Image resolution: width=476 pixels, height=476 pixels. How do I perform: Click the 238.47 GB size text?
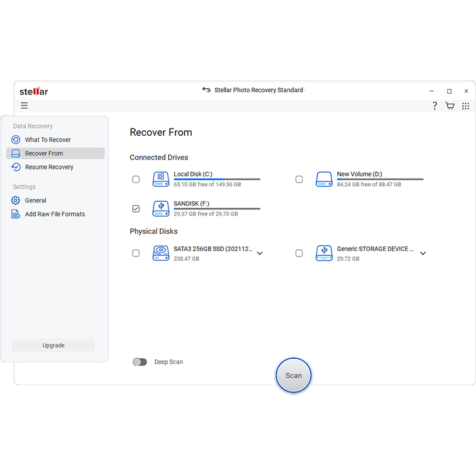[186, 259]
